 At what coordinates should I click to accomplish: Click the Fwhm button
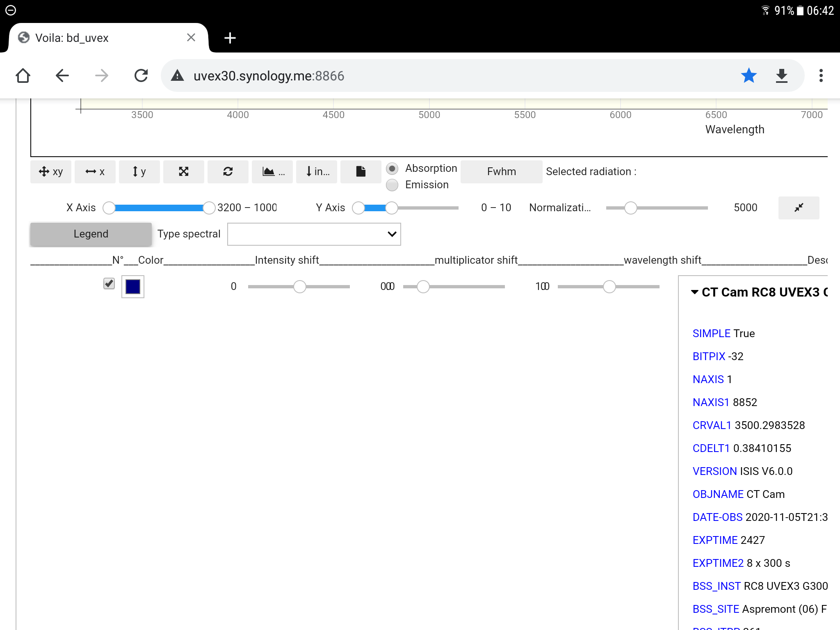pyautogui.click(x=501, y=171)
